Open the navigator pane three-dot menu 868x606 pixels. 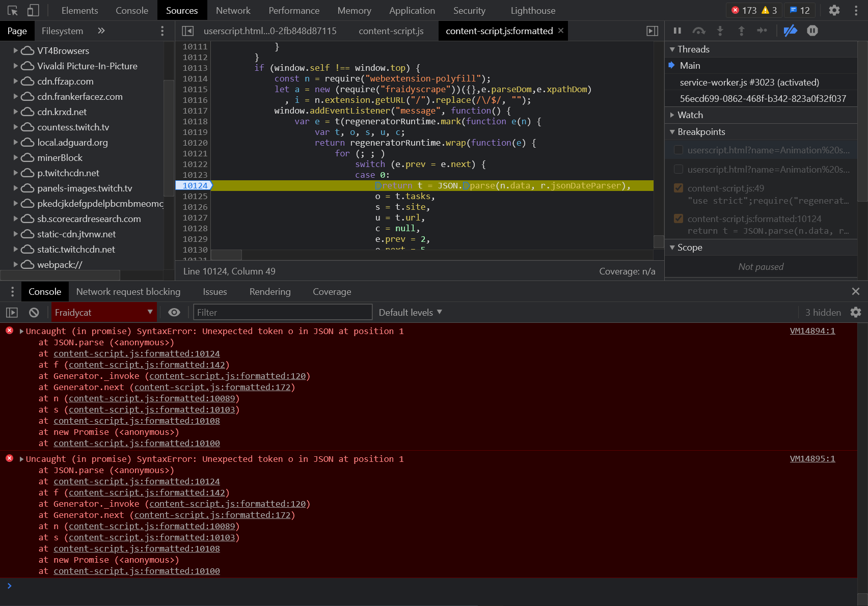pyautogui.click(x=162, y=31)
